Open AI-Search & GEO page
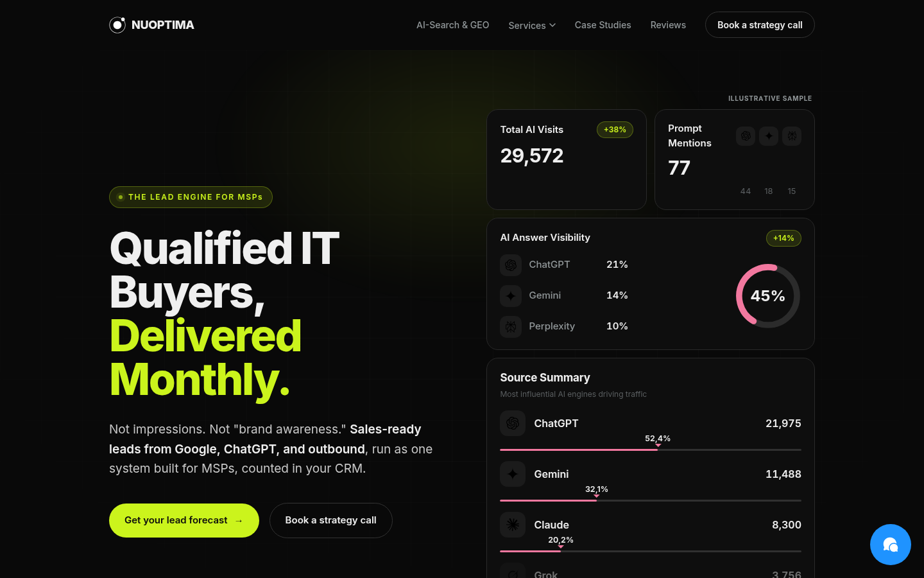This screenshot has height=578, width=924. point(452,25)
